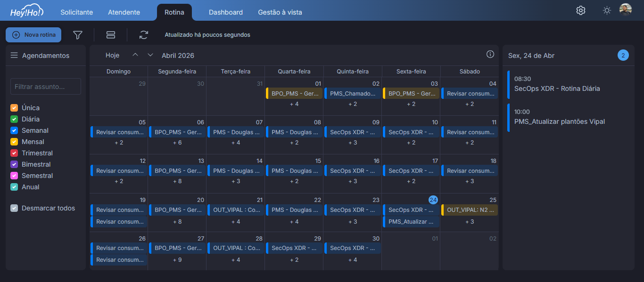This screenshot has height=282, width=644.
Task: Open the filter funnel icon
Action: click(x=78, y=35)
